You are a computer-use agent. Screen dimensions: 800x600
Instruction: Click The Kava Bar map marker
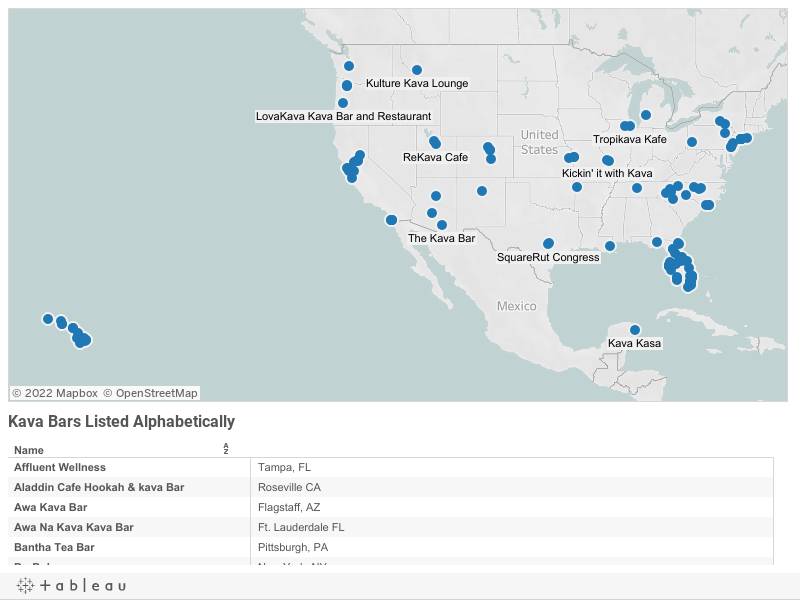coord(442,225)
